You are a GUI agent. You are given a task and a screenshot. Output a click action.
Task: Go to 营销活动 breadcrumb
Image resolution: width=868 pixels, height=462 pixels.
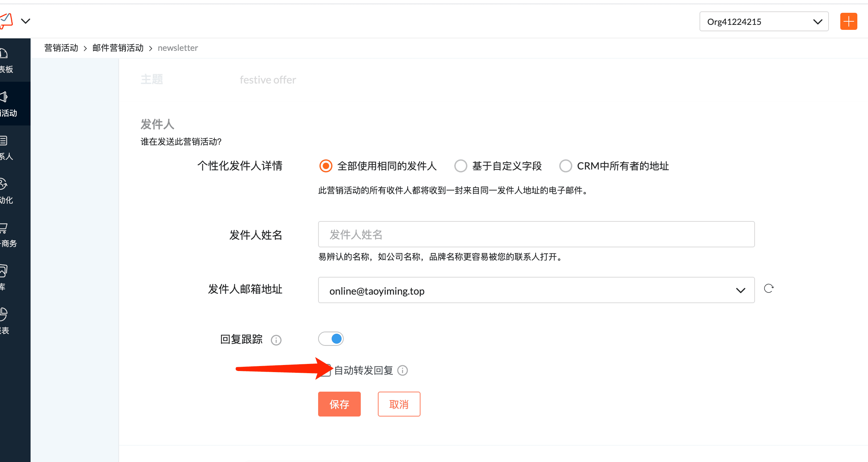coord(61,48)
